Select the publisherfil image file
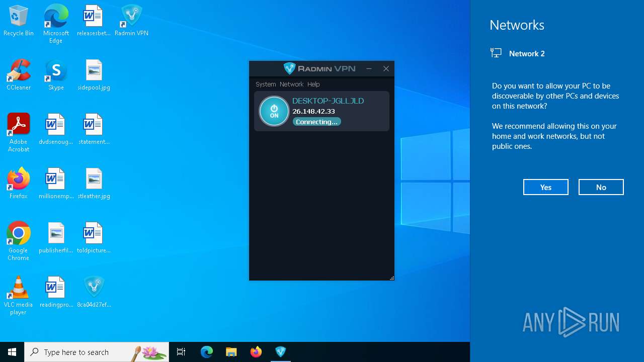Screen dimensions: 644x362 [x=56, y=238]
